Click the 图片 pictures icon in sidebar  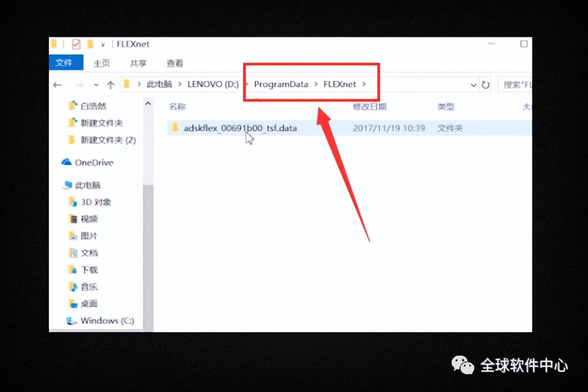click(x=73, y=236)
